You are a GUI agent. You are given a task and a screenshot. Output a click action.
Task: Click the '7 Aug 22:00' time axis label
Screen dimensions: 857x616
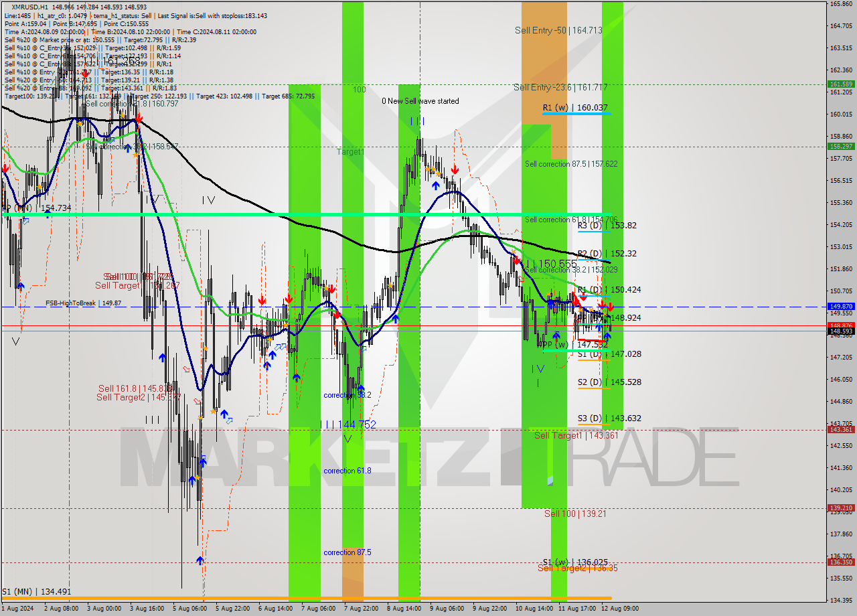[x=361, y=609]
